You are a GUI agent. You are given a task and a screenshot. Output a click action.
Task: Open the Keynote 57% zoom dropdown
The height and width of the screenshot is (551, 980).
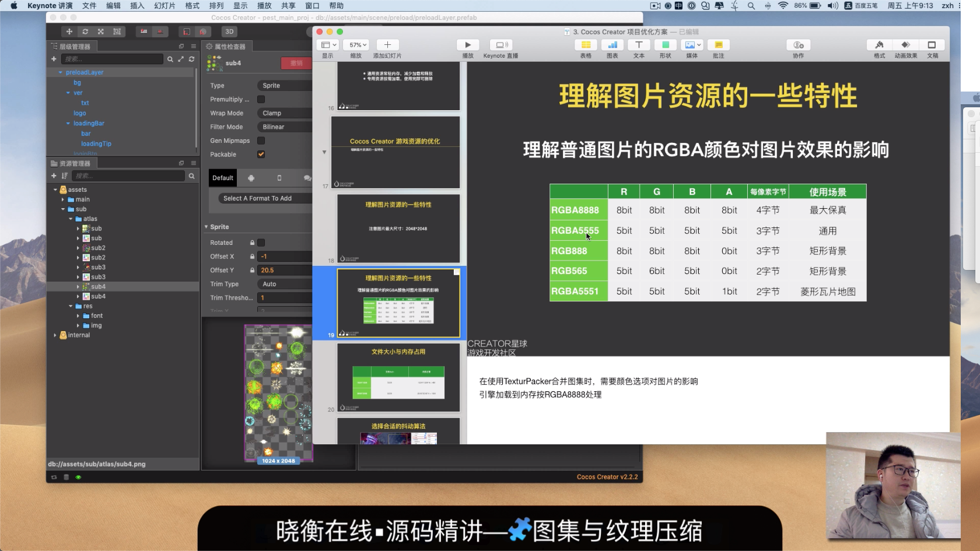tap(358, 45)
